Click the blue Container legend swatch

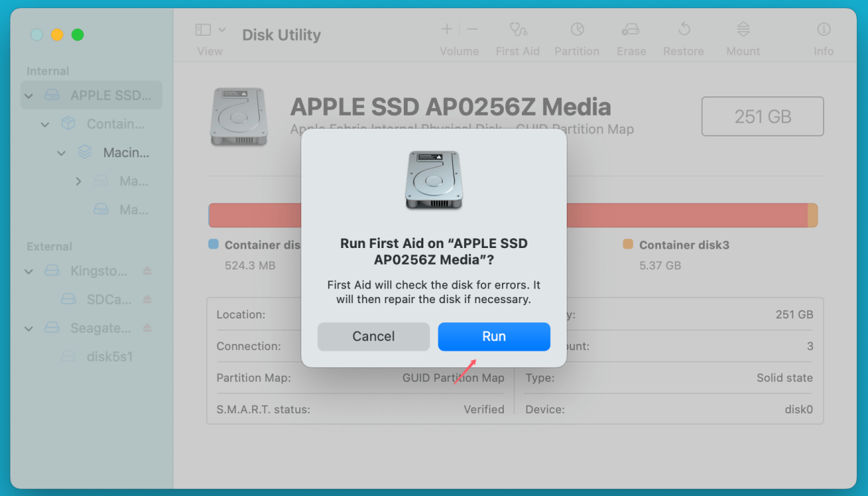coord(213,244)
